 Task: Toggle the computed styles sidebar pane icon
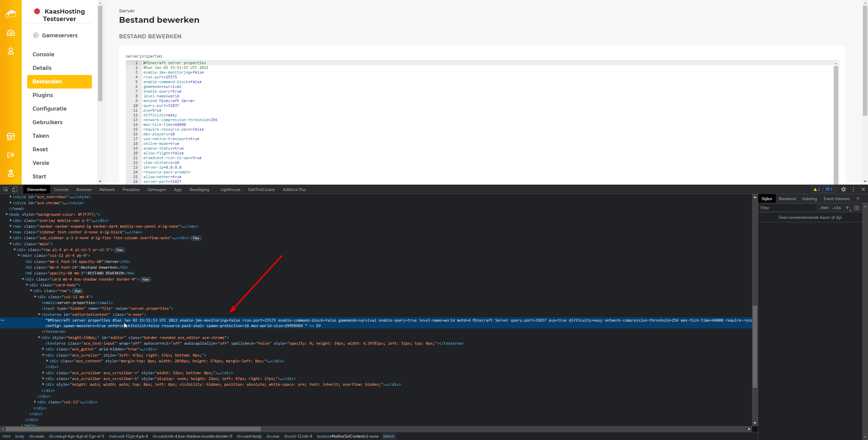coord(857,208)
